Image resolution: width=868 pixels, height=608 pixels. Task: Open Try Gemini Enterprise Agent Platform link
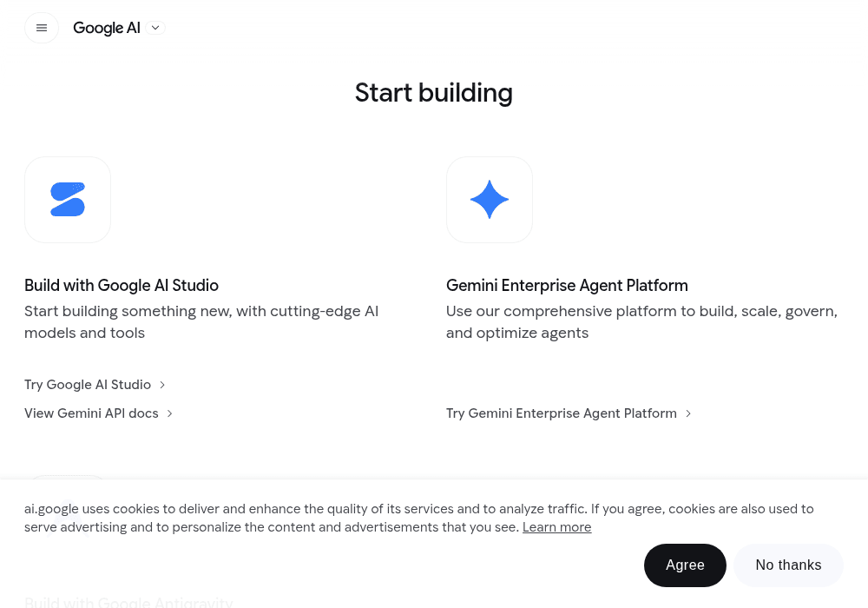[x=569, y=413]
